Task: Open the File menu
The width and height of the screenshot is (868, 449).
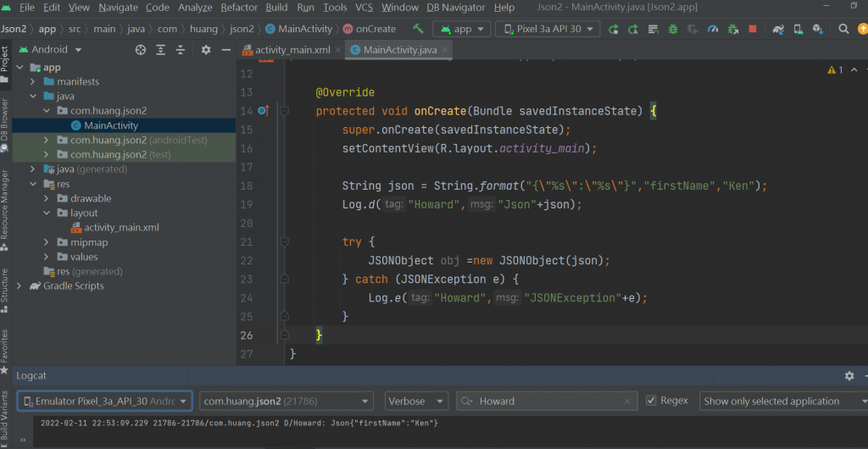Action: point(26,8)
